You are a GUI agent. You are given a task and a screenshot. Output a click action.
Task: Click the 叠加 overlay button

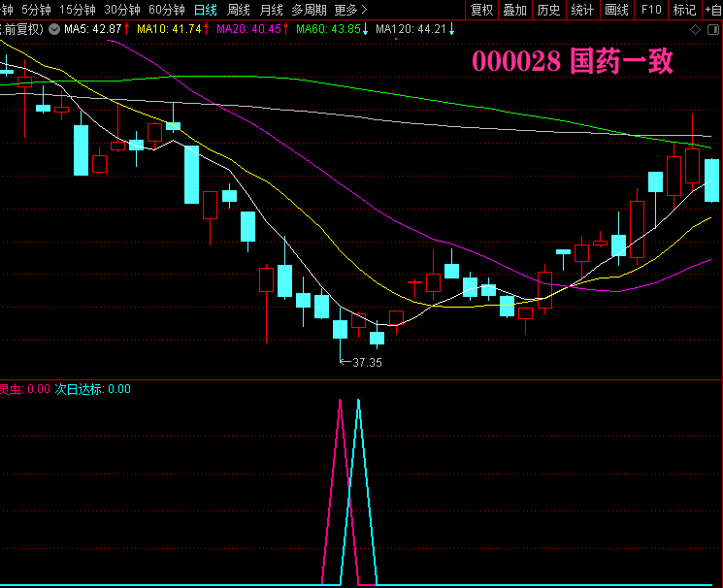click(515, 10)
